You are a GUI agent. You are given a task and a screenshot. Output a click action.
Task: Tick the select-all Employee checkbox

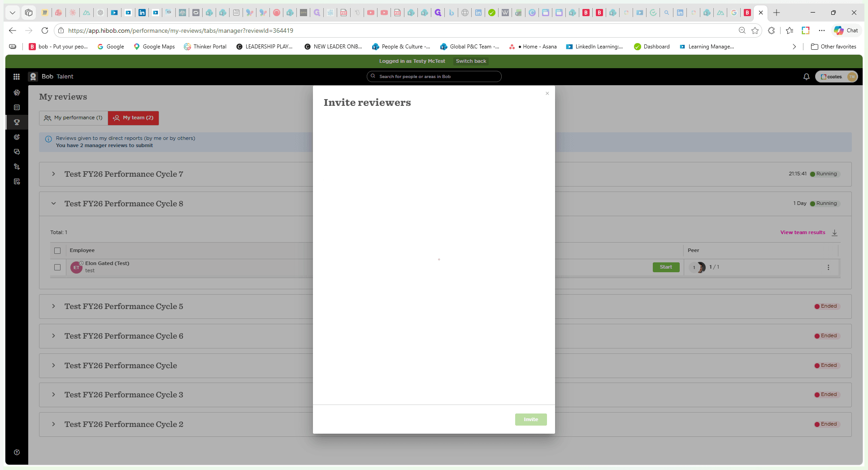click(57, 251)
